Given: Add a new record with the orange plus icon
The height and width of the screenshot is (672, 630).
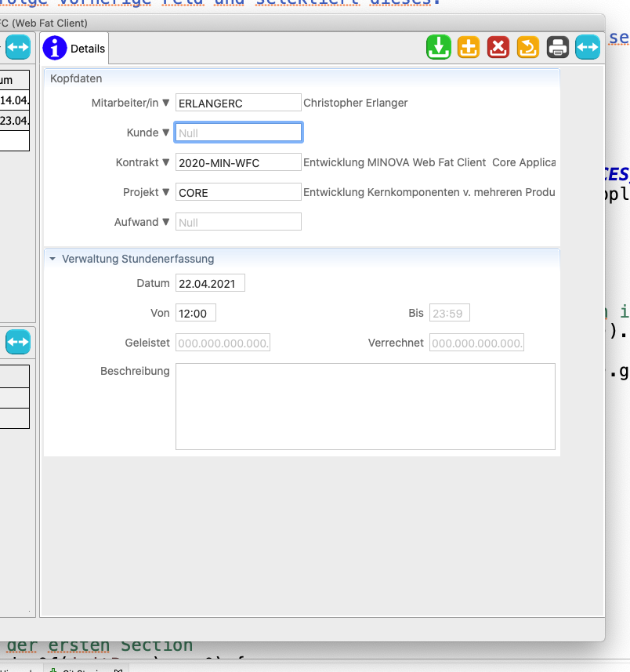Looking at the screenshot, I should pyautogui.click(x=468, y=47).
